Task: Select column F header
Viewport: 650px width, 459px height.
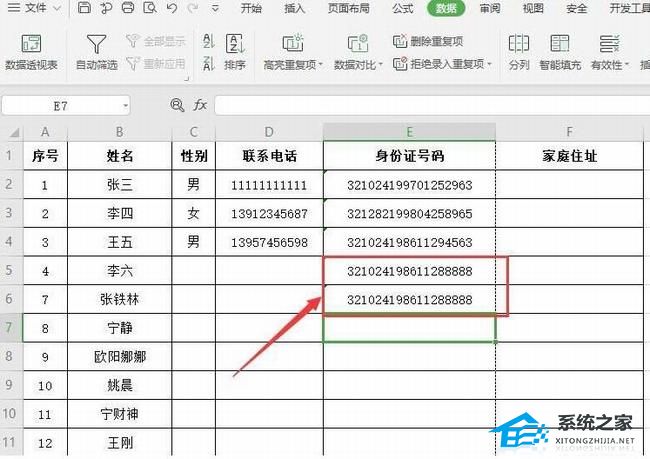Action: click(570, 132)
